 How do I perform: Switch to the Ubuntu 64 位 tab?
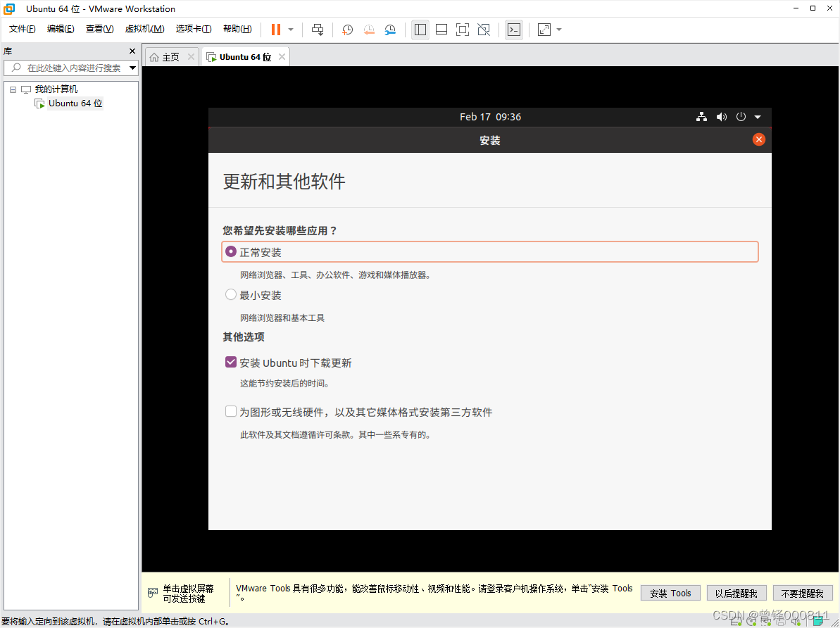245,57
